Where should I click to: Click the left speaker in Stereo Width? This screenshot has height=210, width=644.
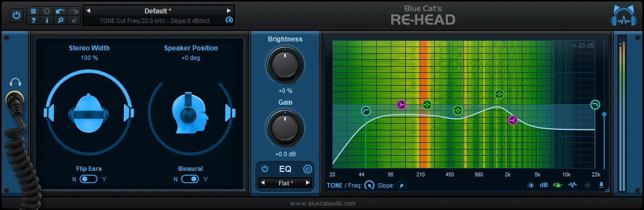(x=49, y=113)
